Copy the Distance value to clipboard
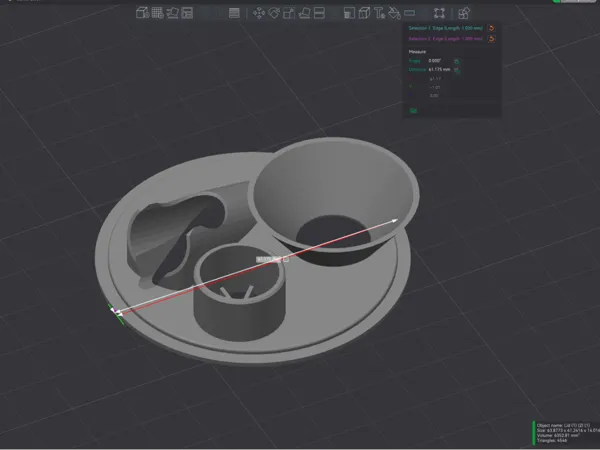 [457, 70]
